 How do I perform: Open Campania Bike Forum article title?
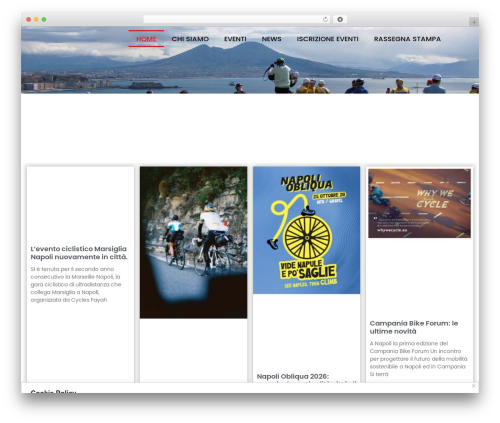pyautogui.click(x=414, y=327)
